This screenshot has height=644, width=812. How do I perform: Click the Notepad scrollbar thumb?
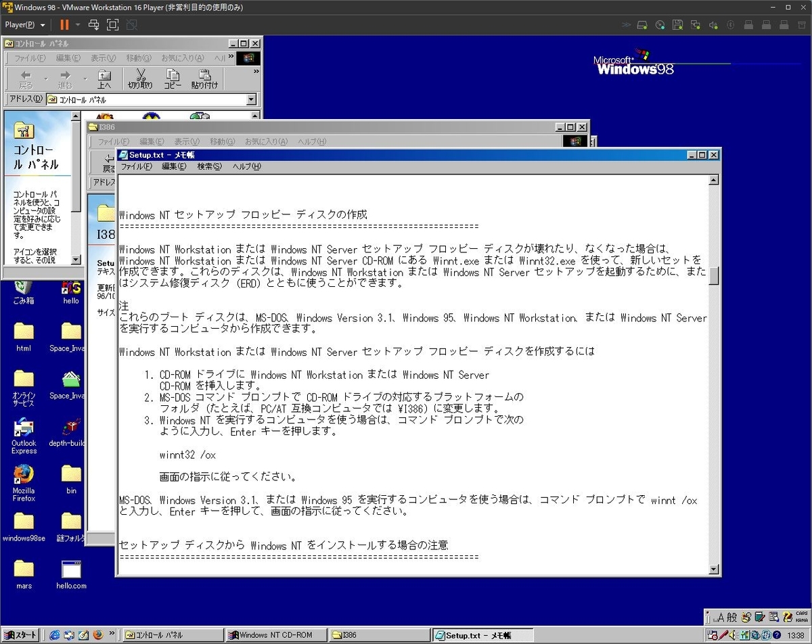point(713,276)
